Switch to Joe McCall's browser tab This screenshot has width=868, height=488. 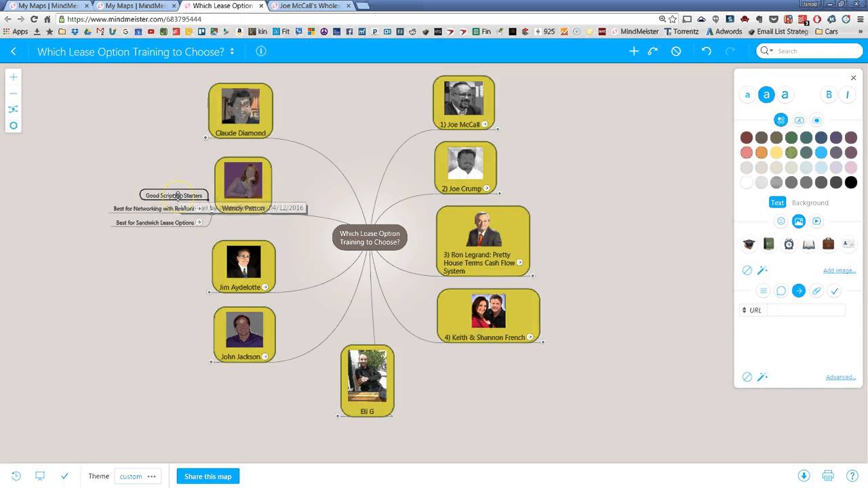(310, 5)
